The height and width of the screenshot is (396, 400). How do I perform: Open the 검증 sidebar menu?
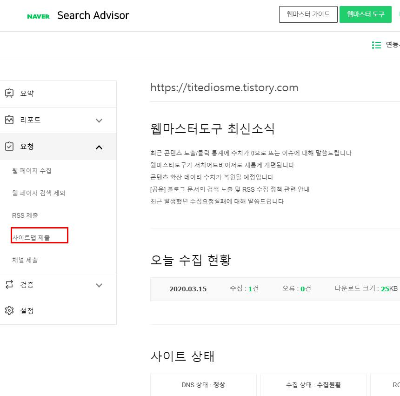click(x=58, y=285)
